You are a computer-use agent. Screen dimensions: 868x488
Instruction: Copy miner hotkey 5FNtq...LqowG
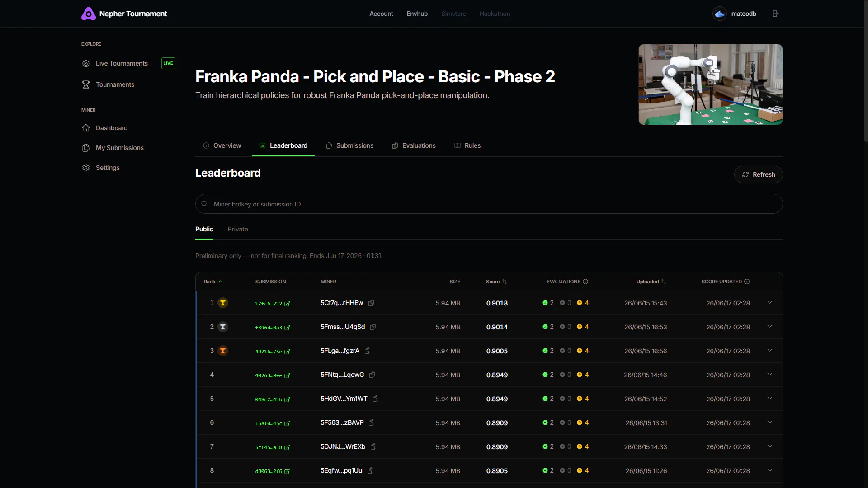372,375
